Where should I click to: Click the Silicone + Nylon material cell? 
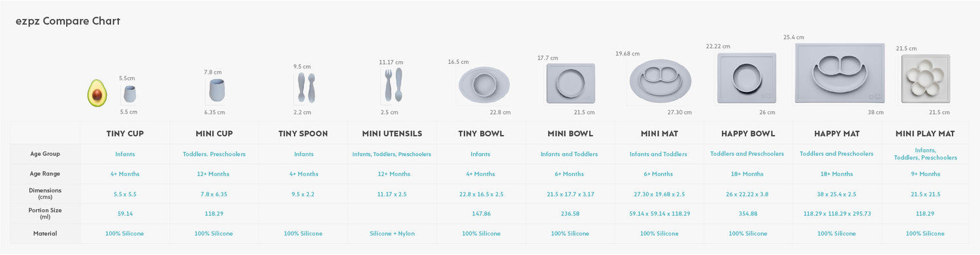coord(392,233)
